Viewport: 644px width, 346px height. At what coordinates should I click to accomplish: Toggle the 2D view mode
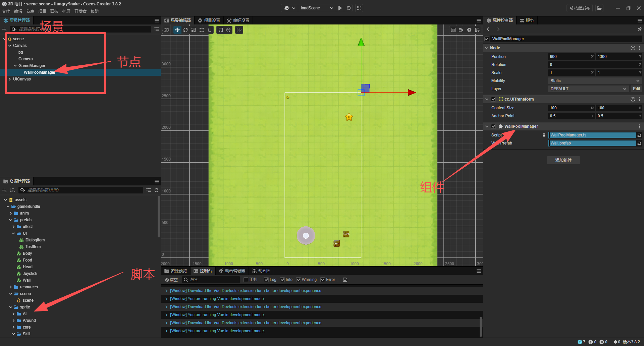click(167, 30)
